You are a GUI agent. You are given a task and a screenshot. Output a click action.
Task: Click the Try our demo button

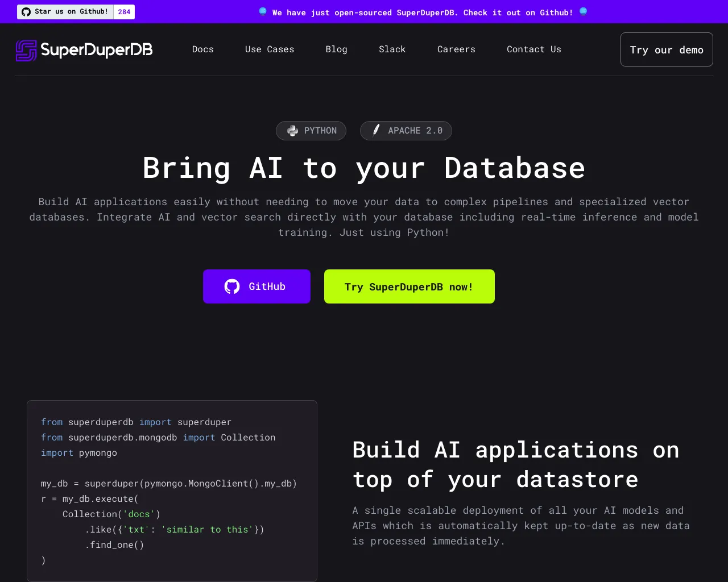click(667, 49)
